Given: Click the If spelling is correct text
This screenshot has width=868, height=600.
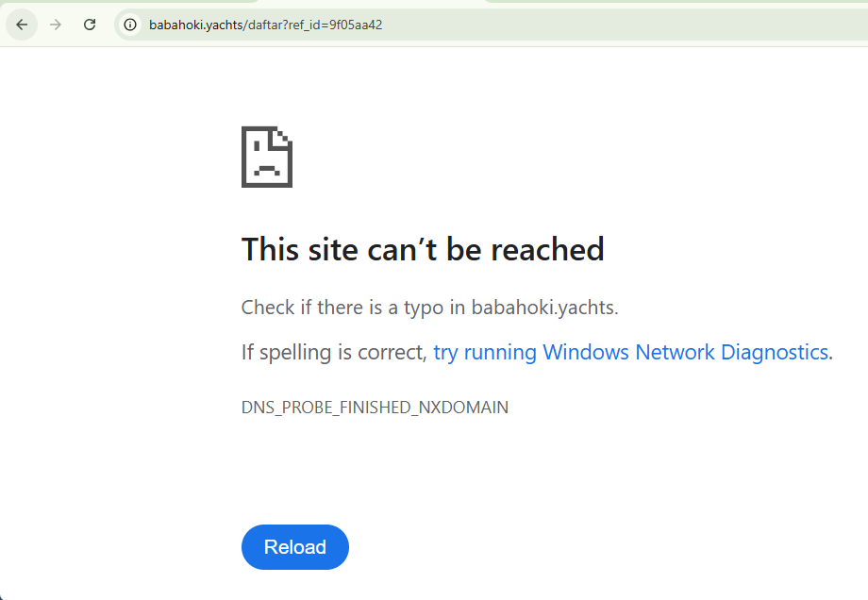Looking at the screenshot, I should pos(334,352).
